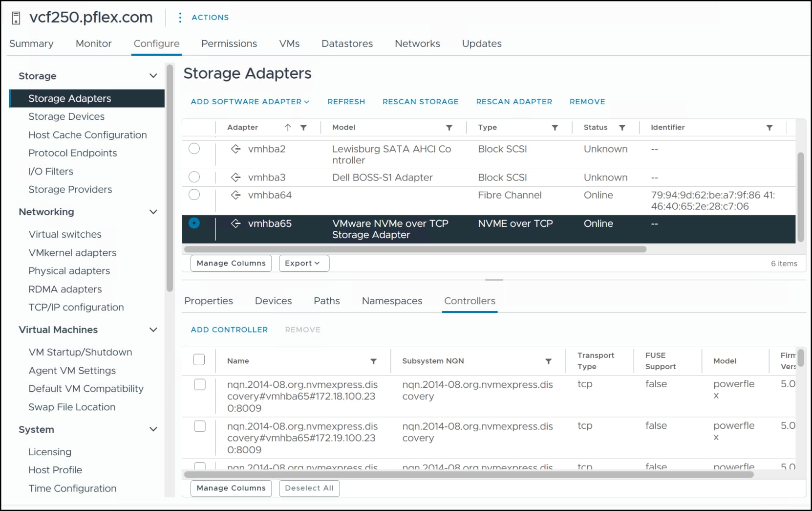
Task: Click the vmhba64 adapter icon
Action: (236, 195)
